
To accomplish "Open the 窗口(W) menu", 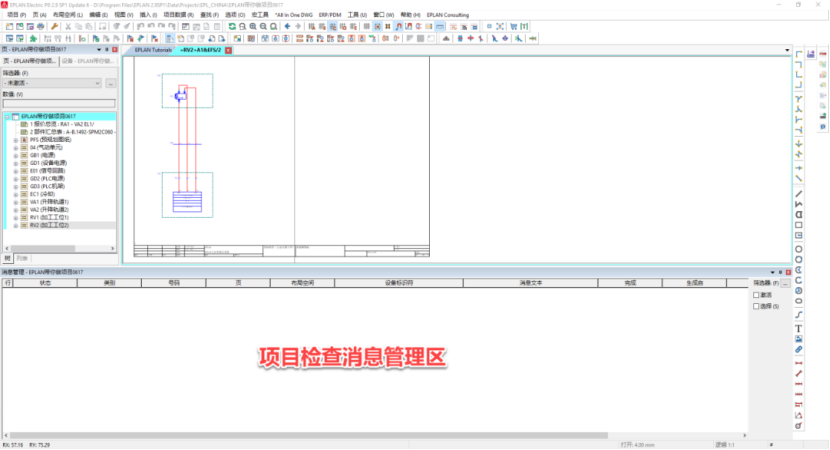I will (383, 15).
